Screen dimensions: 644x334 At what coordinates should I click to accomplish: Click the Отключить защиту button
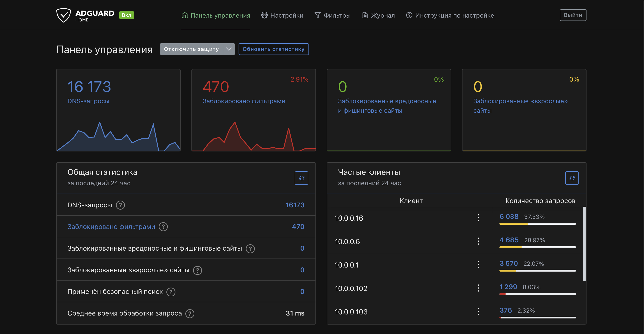191,49
